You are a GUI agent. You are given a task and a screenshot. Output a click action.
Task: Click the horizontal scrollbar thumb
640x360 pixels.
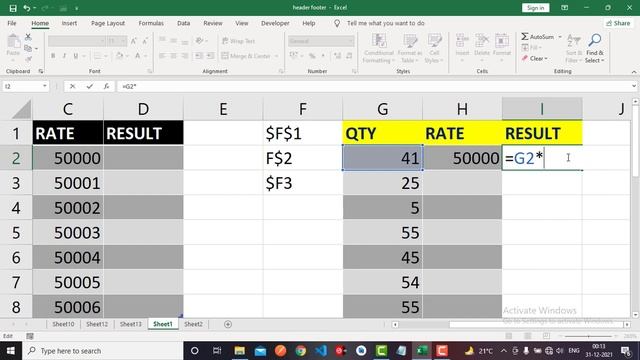point(535,324)
